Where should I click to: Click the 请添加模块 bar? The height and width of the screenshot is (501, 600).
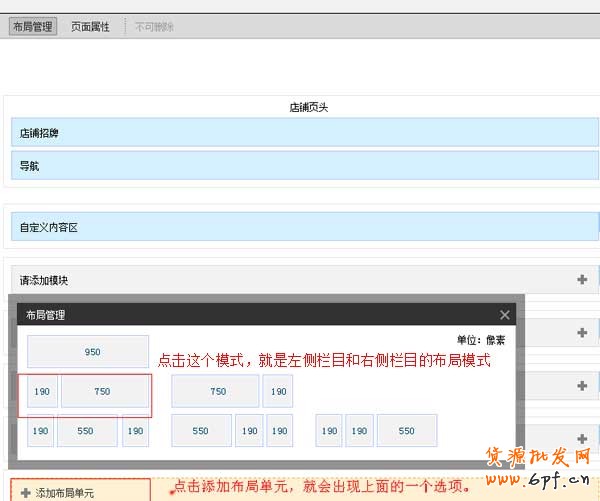(x=290, y=280)
